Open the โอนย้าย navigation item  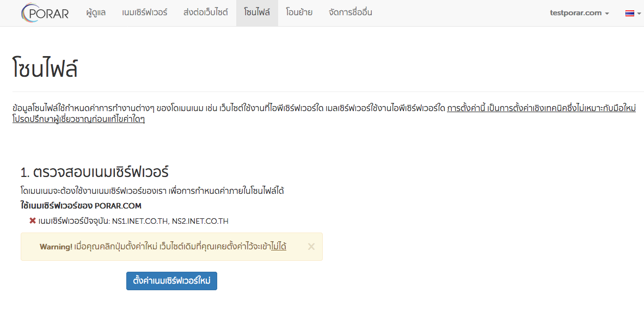pyautogui.click(x=299, y=13)
